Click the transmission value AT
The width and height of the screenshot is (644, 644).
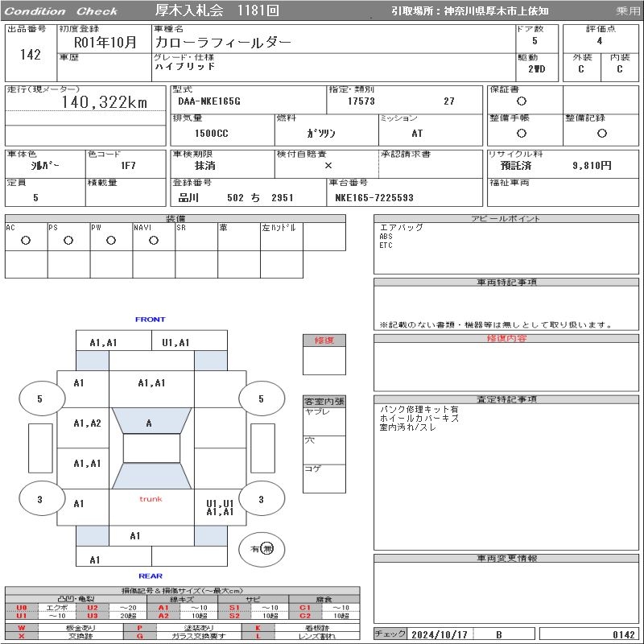[x=417, y=134]
